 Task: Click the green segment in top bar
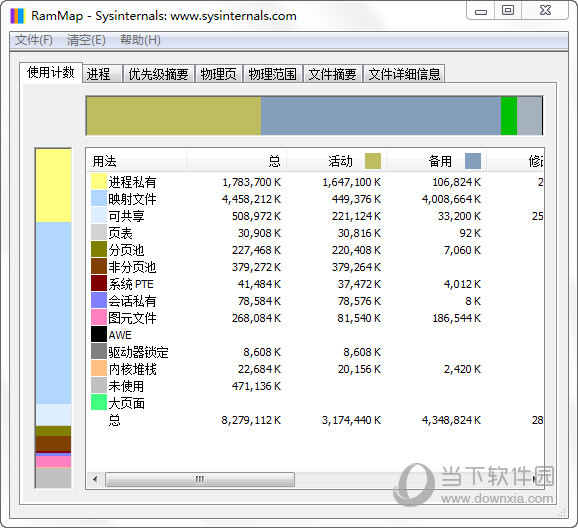tap(509, 116)
